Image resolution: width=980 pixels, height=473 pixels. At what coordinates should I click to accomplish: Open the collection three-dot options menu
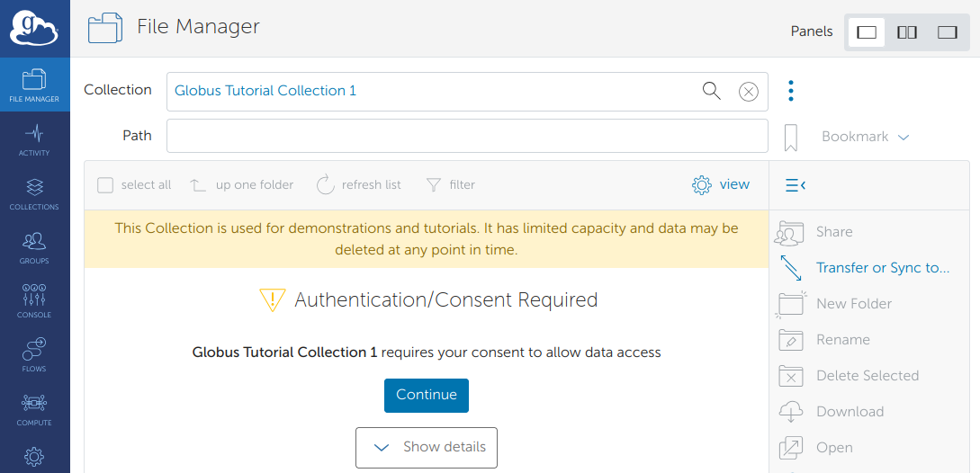[791, 91]
